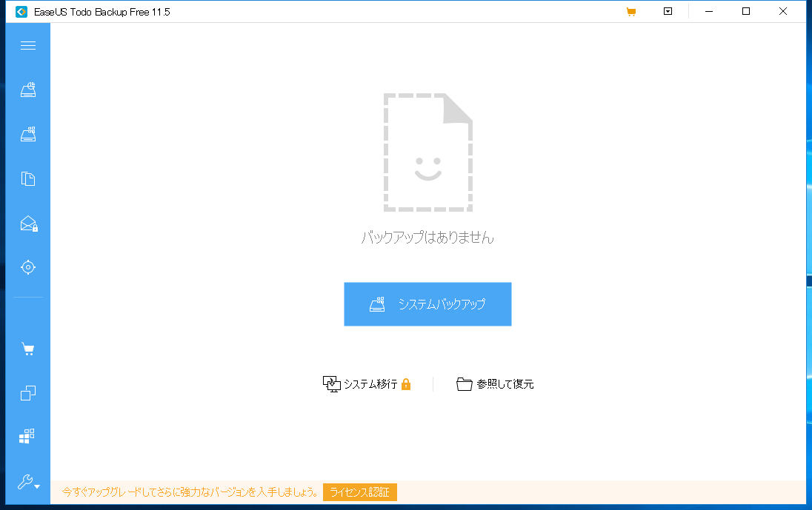Click the smiley placeholder document image

(x=427, y=152)
